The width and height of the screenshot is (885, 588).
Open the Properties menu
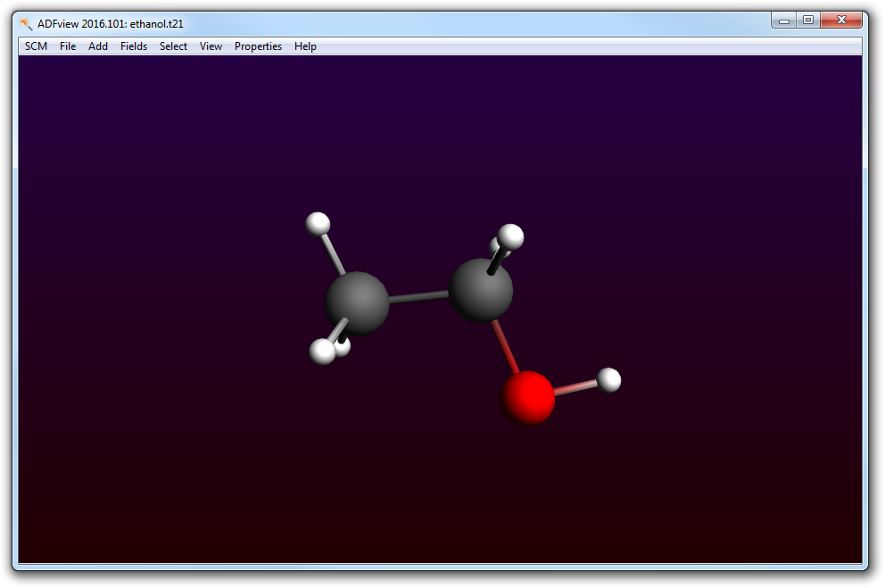(258, 46)
